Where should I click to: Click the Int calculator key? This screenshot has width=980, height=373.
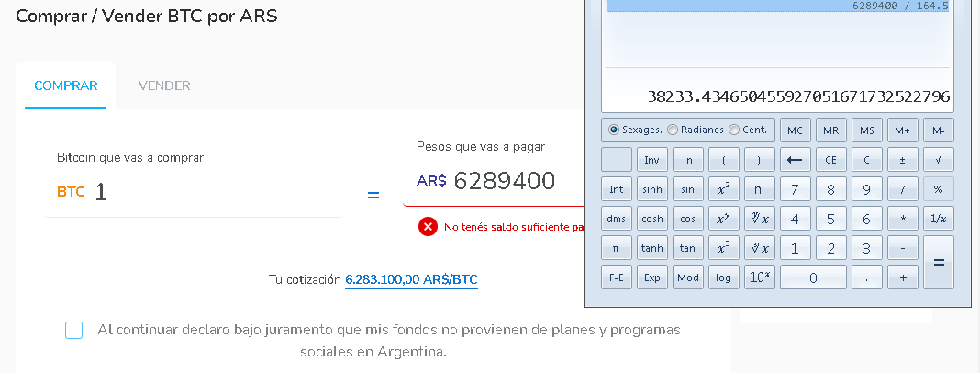click(x=617, y=189)
